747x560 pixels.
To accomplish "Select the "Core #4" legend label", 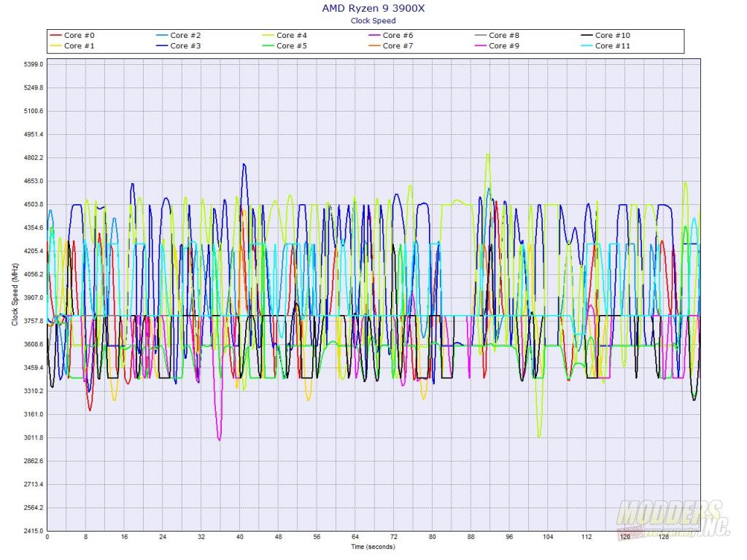I will 292,35.
